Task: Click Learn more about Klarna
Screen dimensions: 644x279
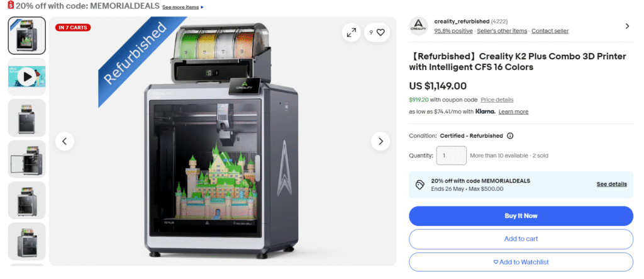Action: pos(513,112)
